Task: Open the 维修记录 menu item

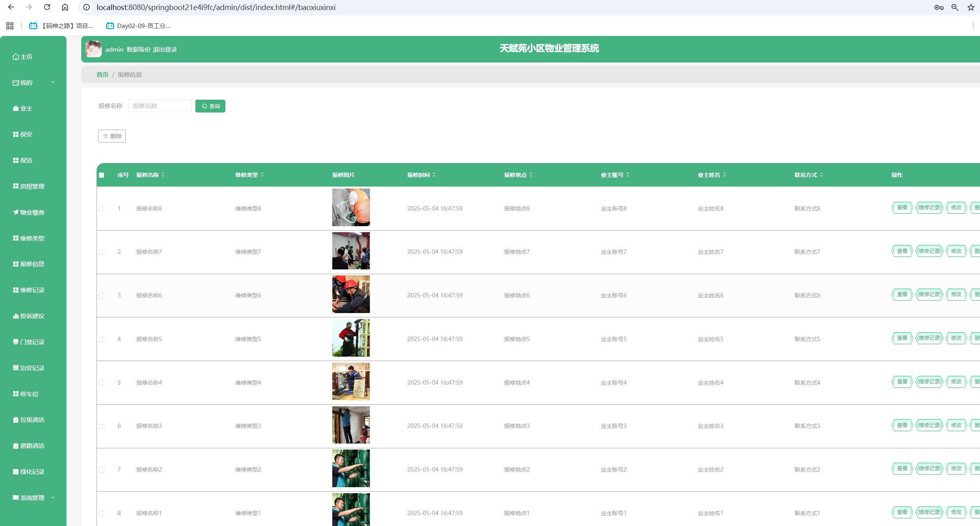Action: pyautogui.click(x=32, y=290)
